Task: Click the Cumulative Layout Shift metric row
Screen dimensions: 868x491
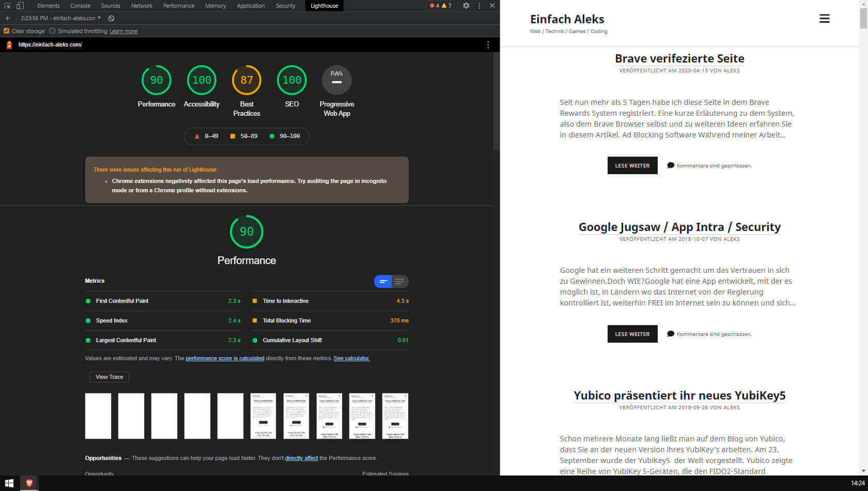Action: 330,340
